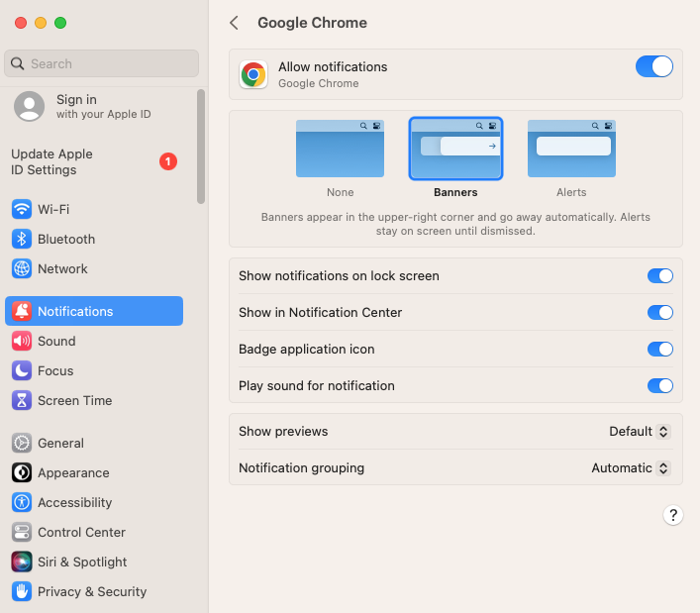Toggle Badge application icon switch

(659, 350)
